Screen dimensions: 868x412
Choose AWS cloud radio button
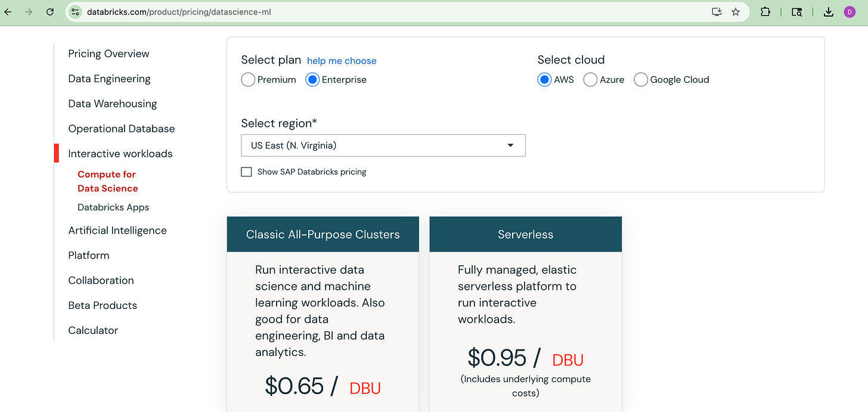click(x=544, y=80)
